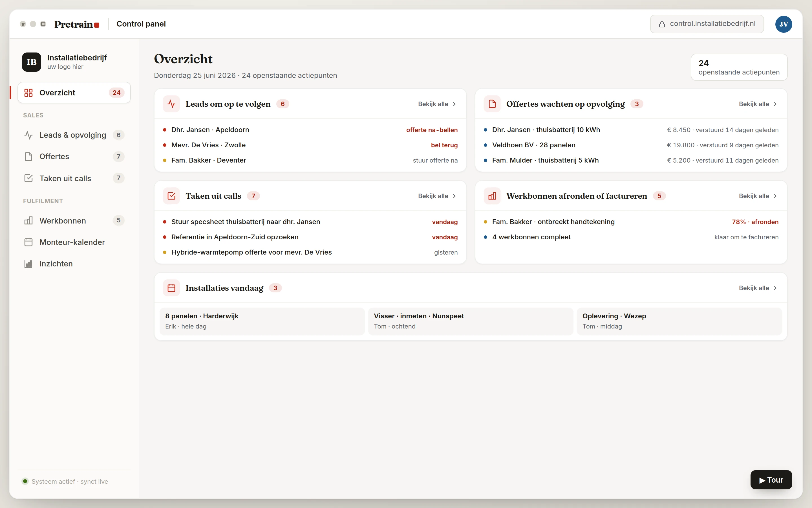Click the calendar icon in Installaties vandaag card
Viewport: 812px width, 508px height.
(171, 288)
